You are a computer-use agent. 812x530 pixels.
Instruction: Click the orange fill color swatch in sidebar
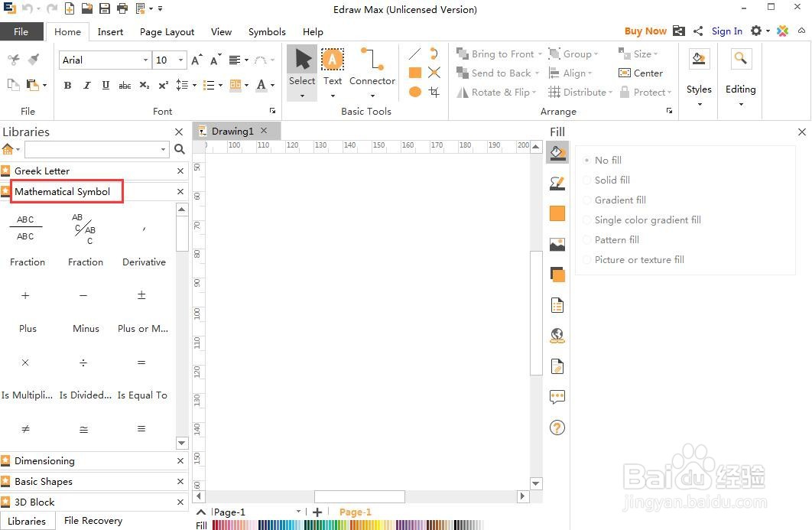tap(557, 213)
